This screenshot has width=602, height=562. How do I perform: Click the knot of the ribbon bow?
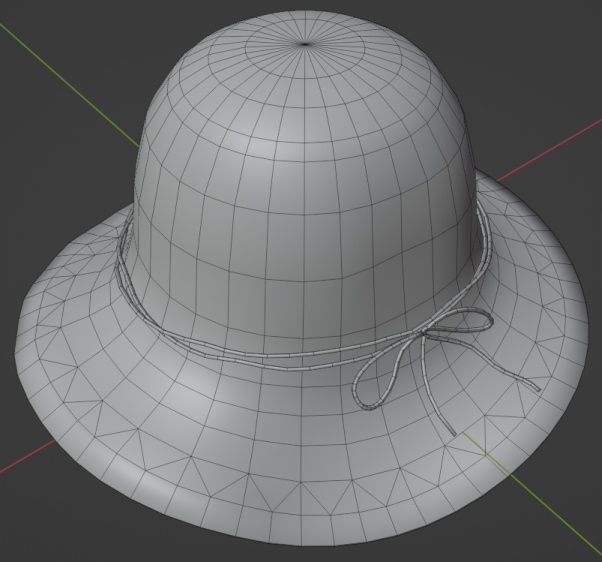[423, 332]
